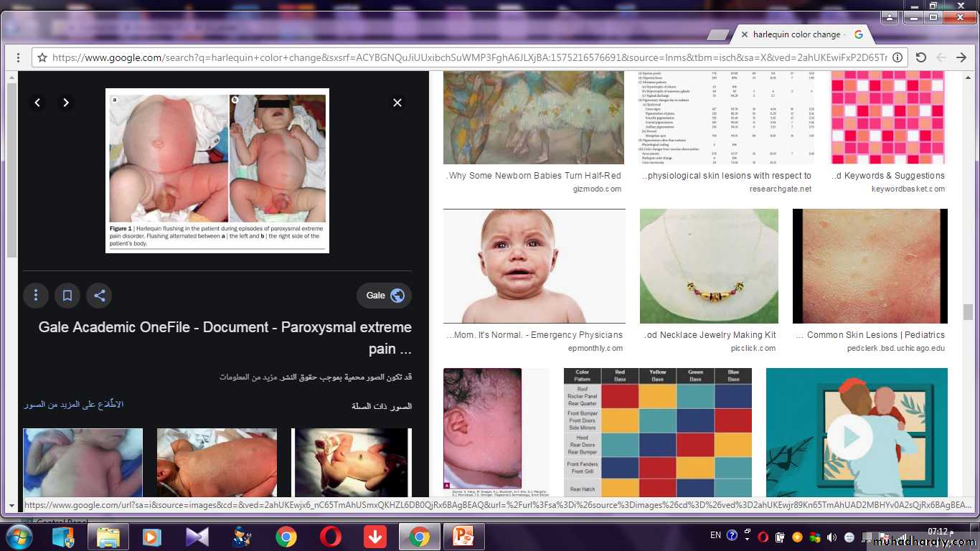Save image with the bookmark icon
The width and height of the screenshot is (980, 551).
67,295
